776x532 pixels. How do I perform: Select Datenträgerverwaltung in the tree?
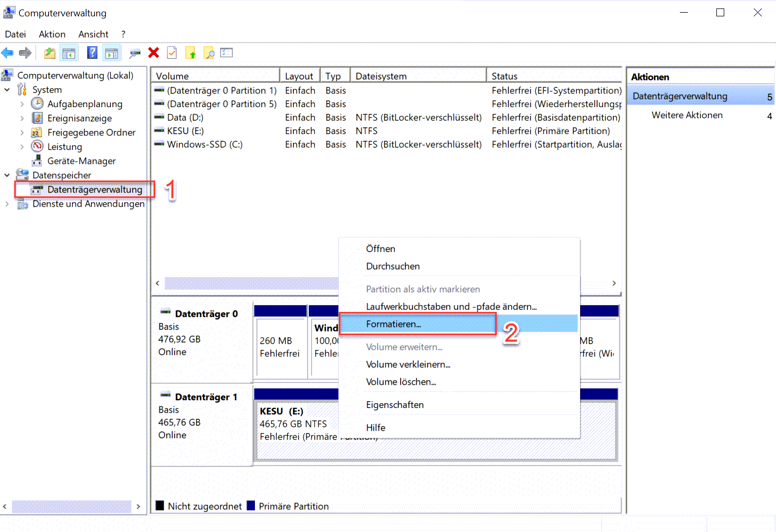[x=94, y=189]
